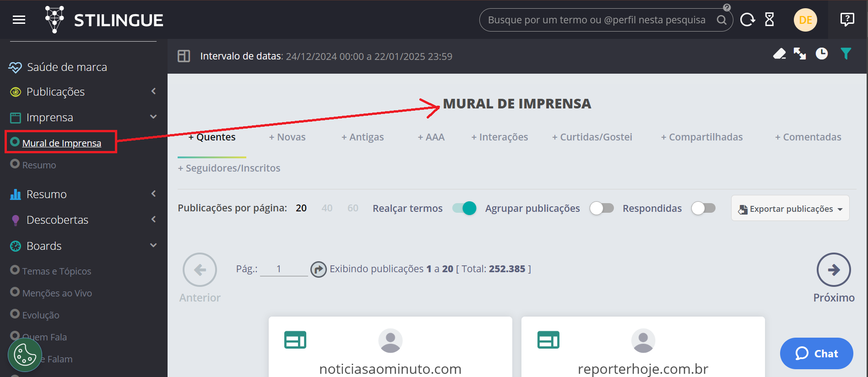Viewport: 868px width, 377px height.
Task: Switch to the + Interações tab
Action: pos(499,137)
